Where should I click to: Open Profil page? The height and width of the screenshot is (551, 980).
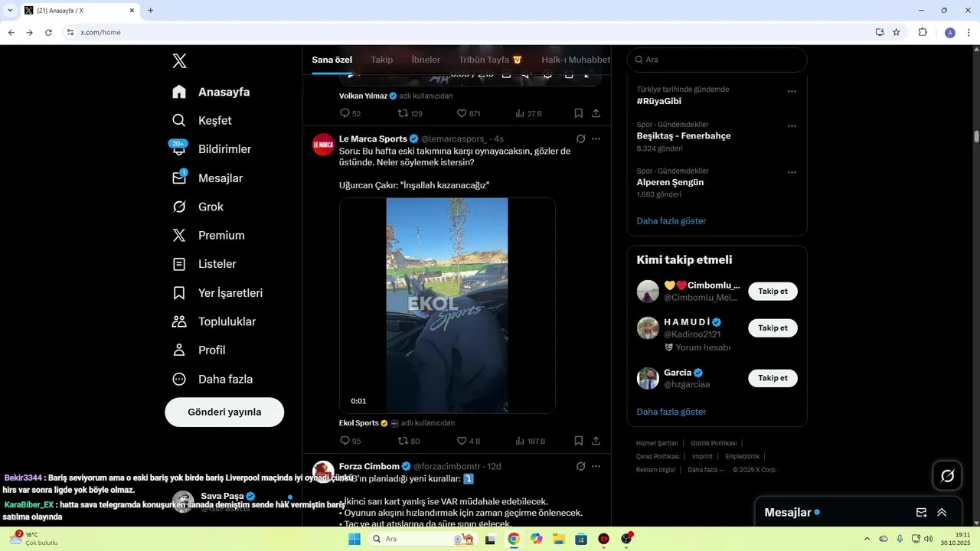(199, 350)
